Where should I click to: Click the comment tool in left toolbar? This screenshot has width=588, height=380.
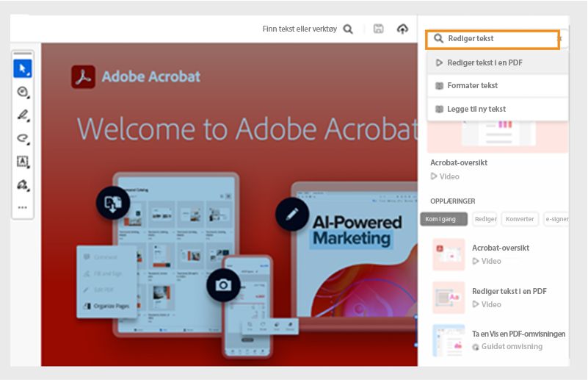click(x=22, y=92)
